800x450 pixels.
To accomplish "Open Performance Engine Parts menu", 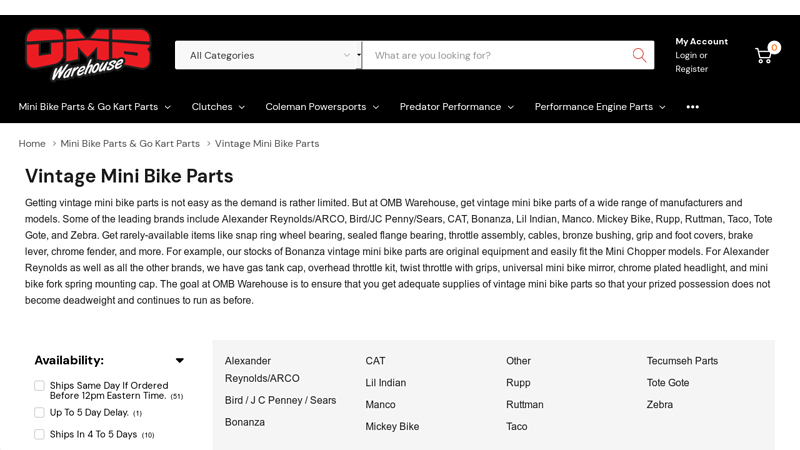I will (599, 107).
